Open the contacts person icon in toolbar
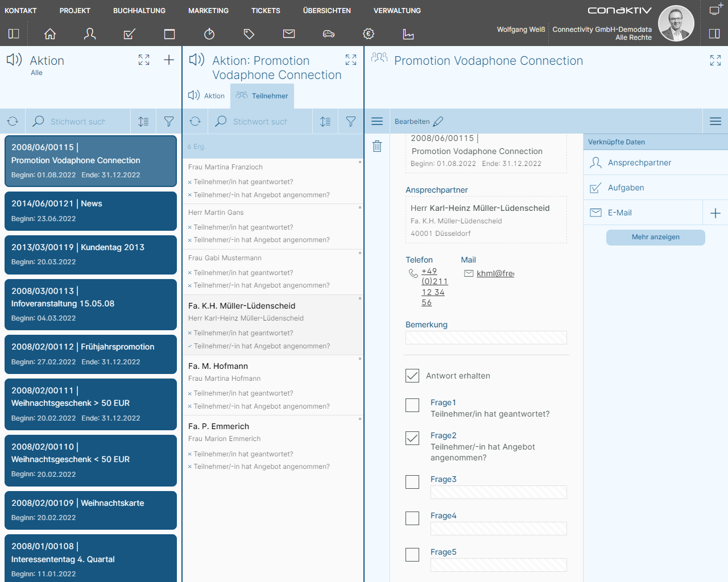Viewport: 728px width, 582px height. (90, 34)
